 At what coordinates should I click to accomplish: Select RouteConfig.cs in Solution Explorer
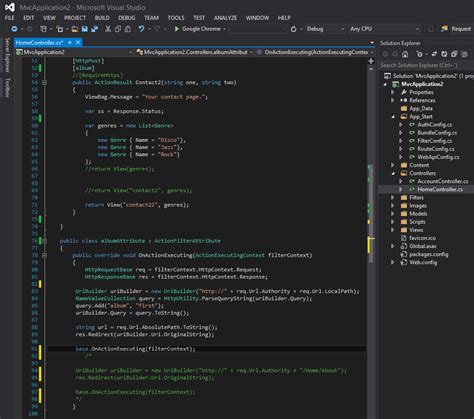pyautogui.click(x=436, y=149)
